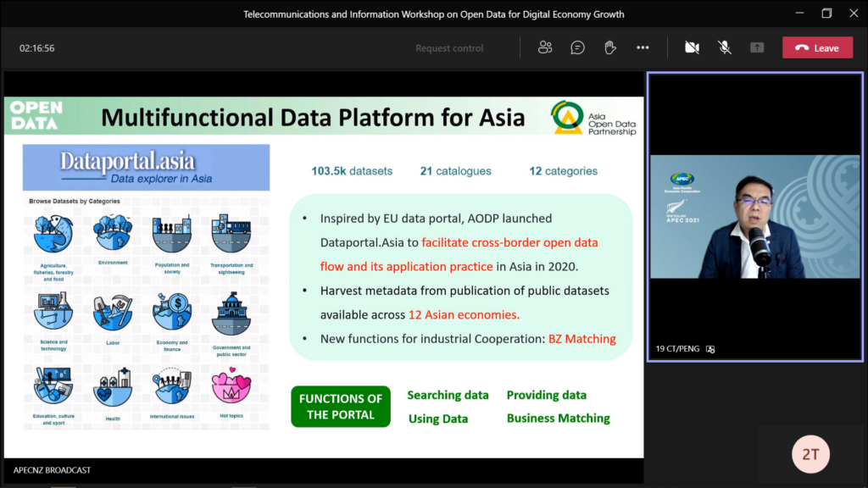Select the speaker video thumbnail
Screen dimensions: 868x488
tap(755, 216)
